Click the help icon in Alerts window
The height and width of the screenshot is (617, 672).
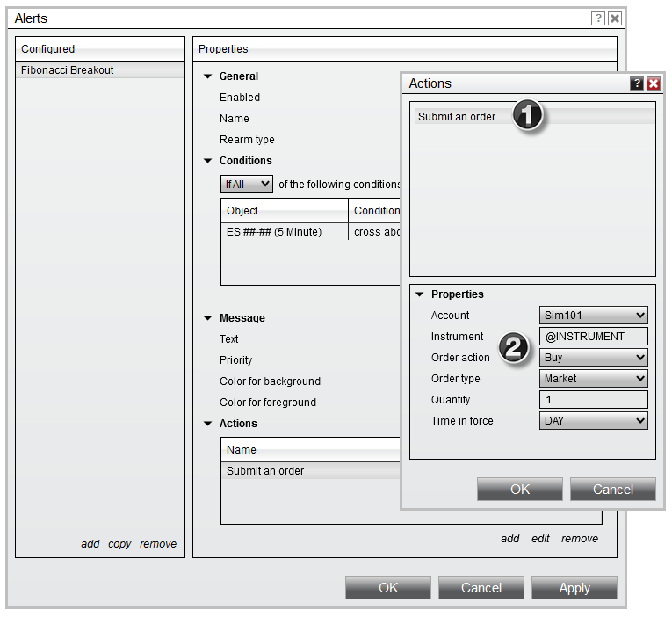(598, 18)
